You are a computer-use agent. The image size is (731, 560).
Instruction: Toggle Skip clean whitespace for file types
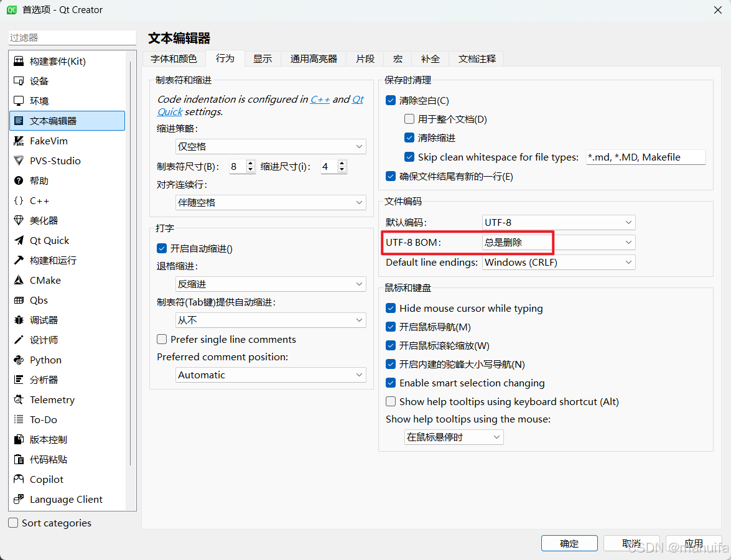click(409, 157)
